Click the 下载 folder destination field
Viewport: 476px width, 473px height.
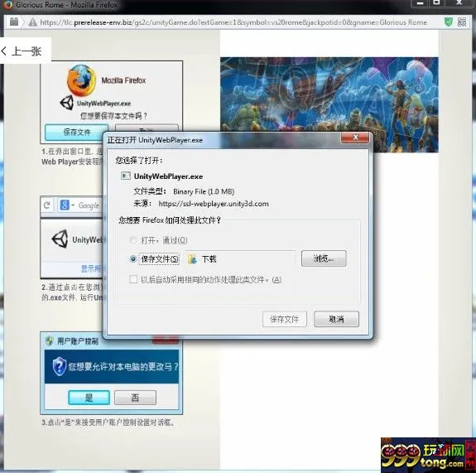240,258
